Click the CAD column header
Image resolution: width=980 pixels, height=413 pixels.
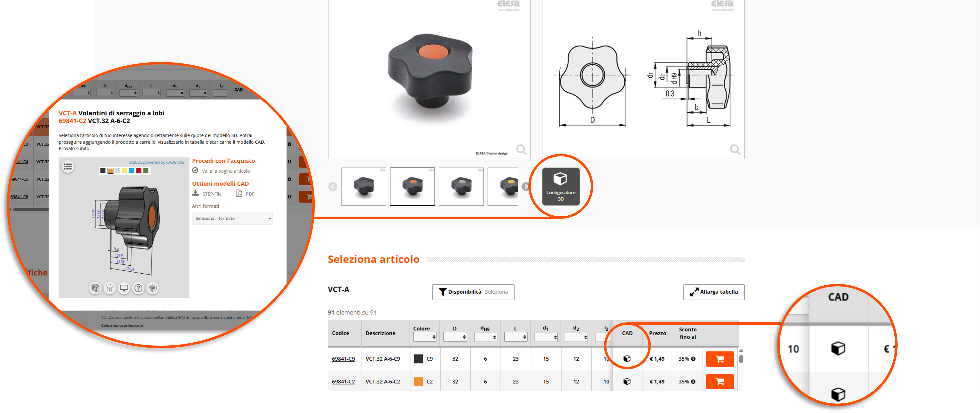627,333
